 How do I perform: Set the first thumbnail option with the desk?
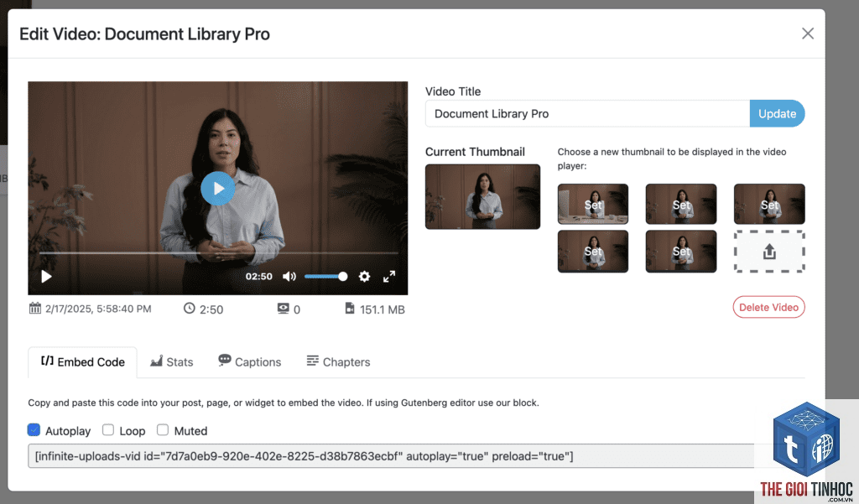click(x=593, y=205)
